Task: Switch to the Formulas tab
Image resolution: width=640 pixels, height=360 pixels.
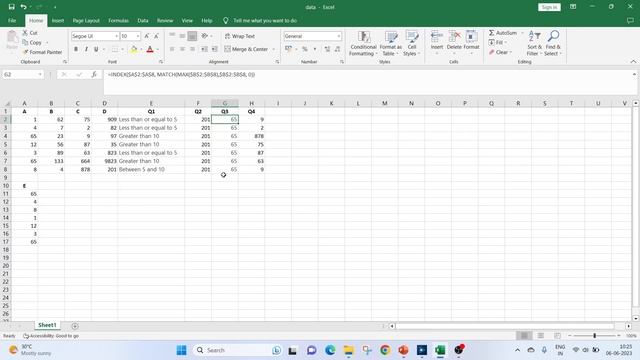Action: [x=118, y=20]
